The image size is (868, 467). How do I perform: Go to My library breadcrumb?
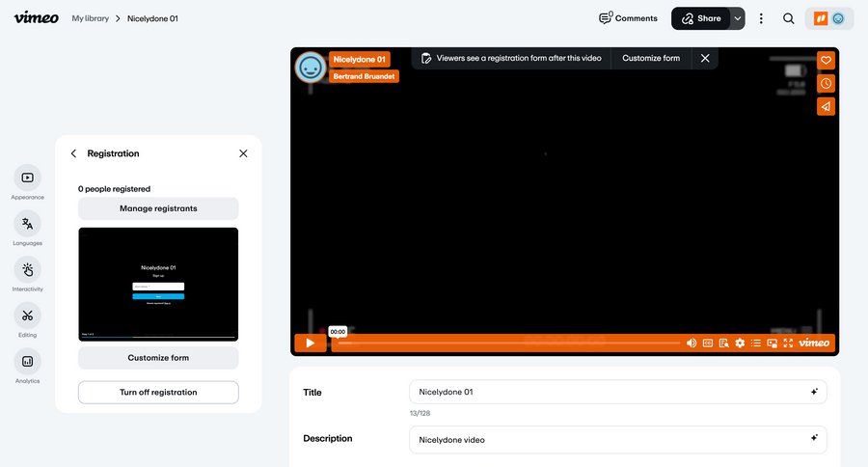click(91, 18)
